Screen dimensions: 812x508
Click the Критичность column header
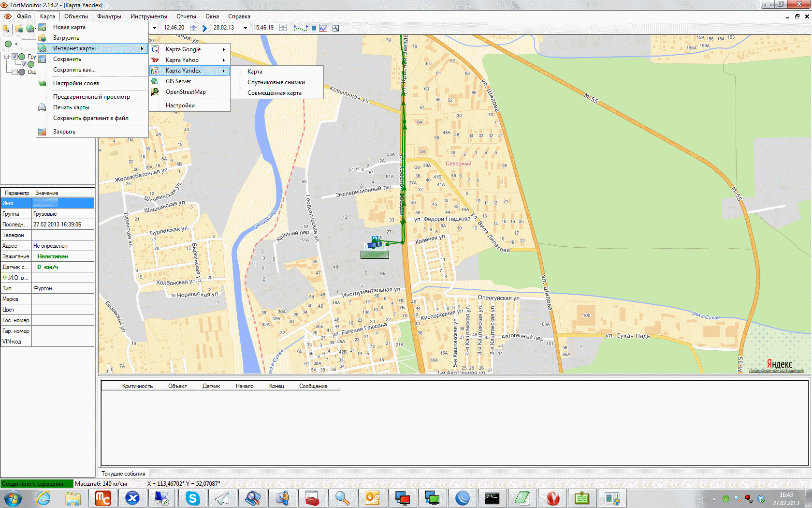(137, 386)
